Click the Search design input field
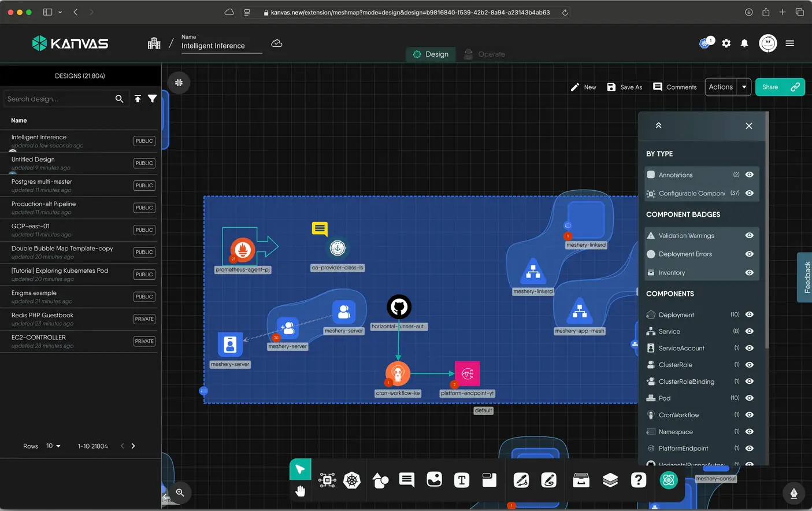Image resolution: width=812 pixels, height=511 pixels. [58, 99]
